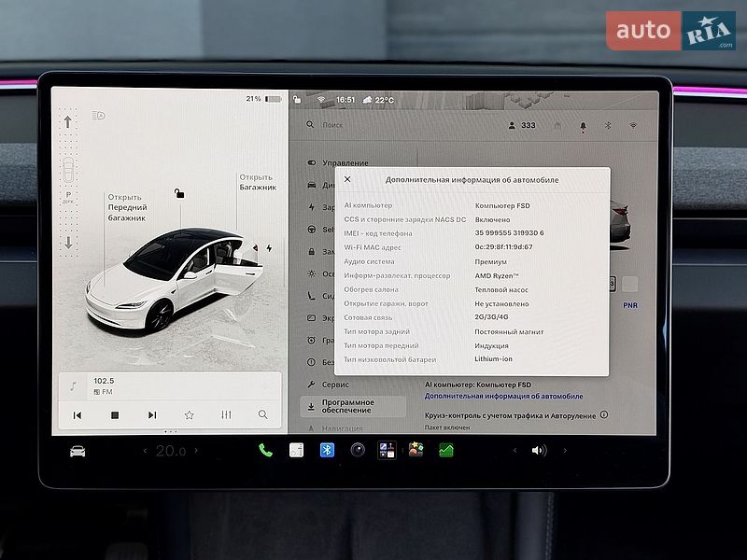Select Reverse with the down arrow
747x560 pixels.
(x=68, y=243)
